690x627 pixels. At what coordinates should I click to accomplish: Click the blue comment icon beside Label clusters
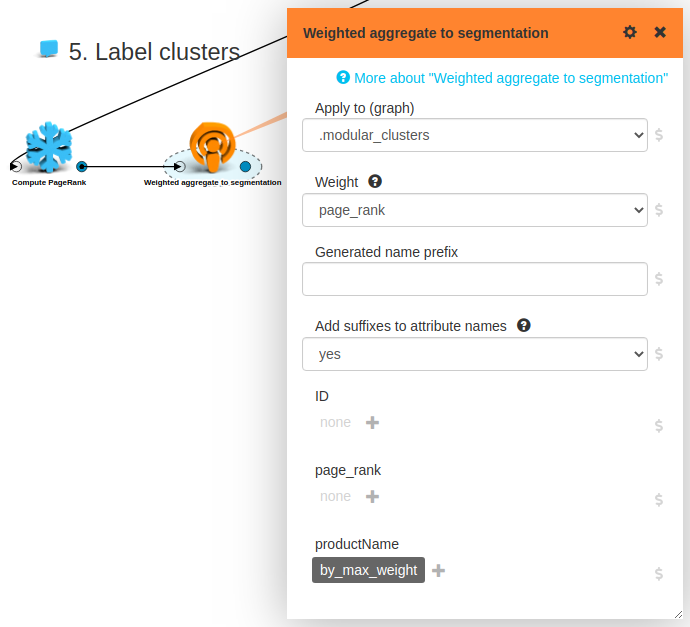pos(48,48)
